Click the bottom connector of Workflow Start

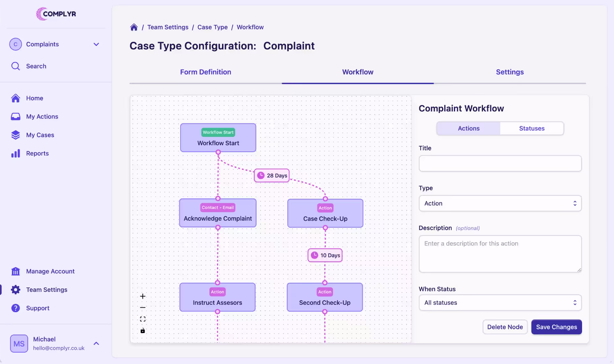[218, 152]
